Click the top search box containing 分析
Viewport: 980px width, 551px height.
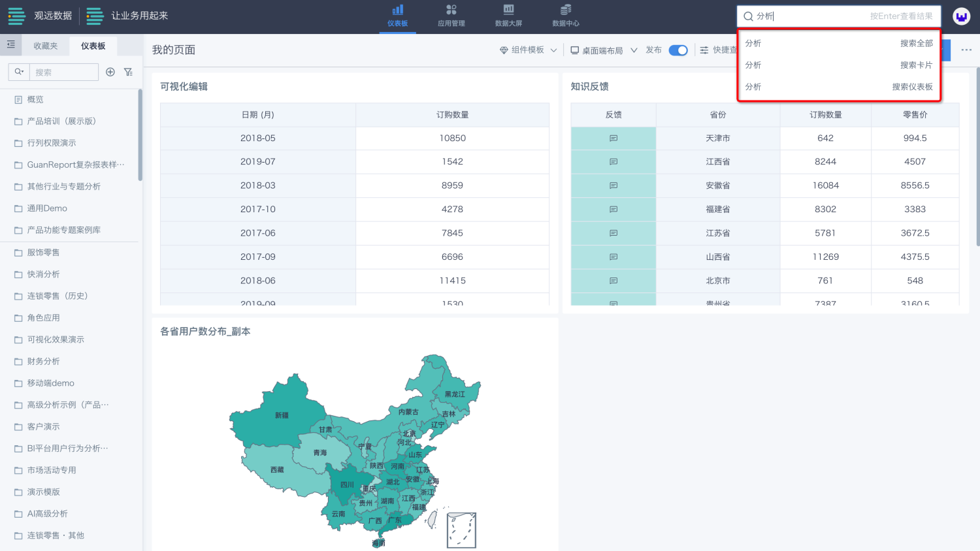(x=839, y=16)
